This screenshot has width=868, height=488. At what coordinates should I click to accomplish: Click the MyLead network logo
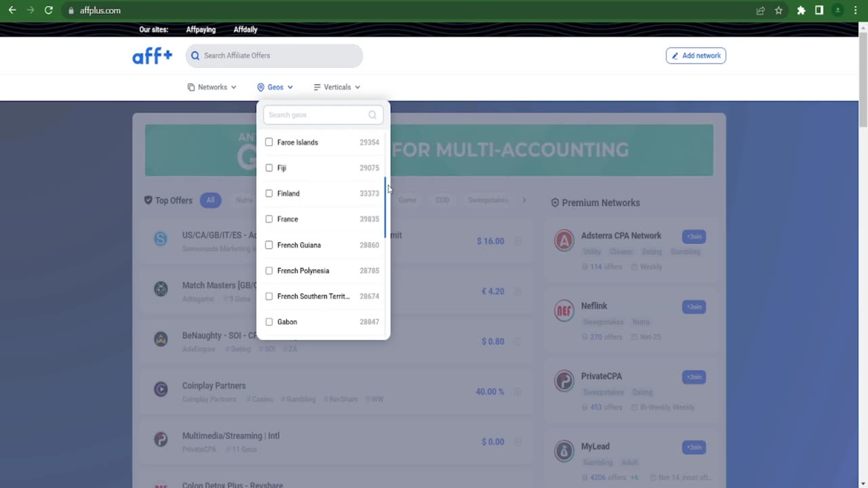[x=564, y=451]
